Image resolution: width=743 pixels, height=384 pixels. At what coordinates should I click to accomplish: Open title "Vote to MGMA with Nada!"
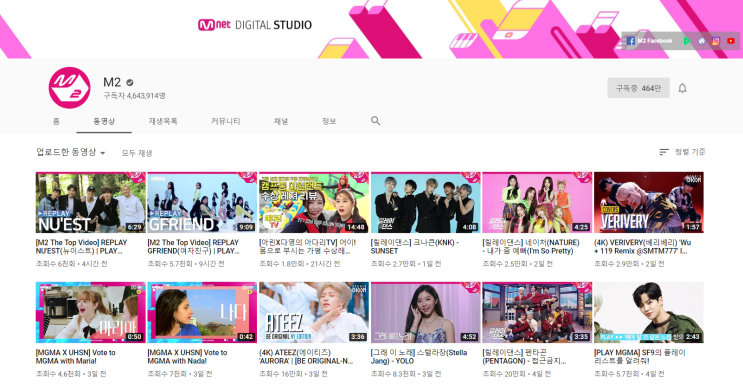(187, 357)
